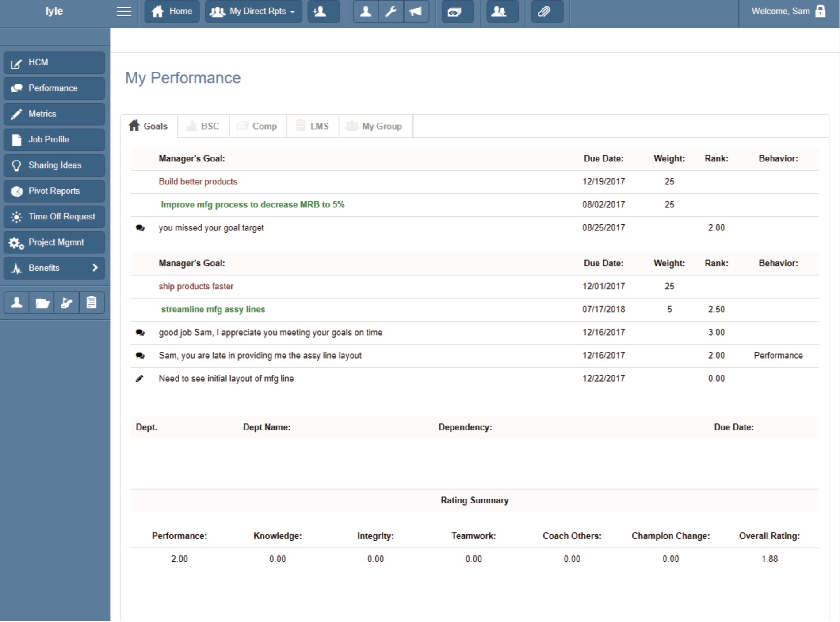Open HCM in the sidebar
Image resolution: width=840 pixels, height=622 pixels.
click(54, 63)
